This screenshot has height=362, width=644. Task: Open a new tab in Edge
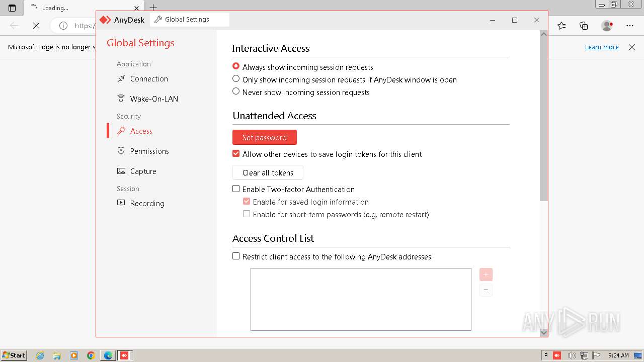(153, 8)
